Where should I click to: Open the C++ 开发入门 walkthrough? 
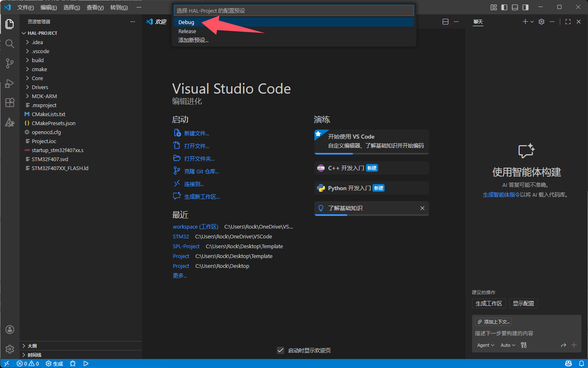372,168
